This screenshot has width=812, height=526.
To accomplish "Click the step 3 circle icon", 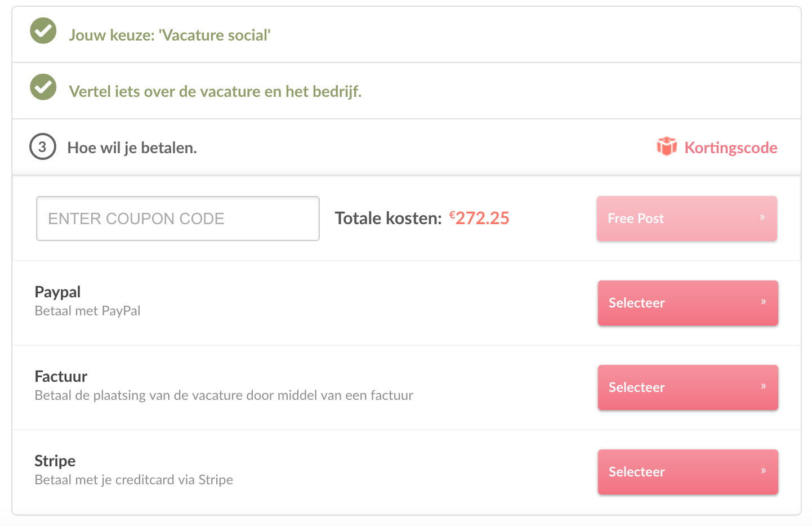I will pos(43,146).
